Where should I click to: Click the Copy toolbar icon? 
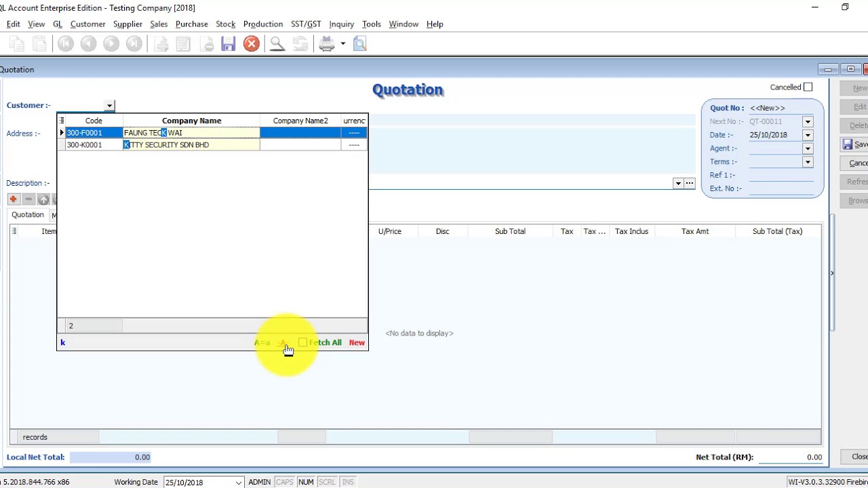click(17, 44)
